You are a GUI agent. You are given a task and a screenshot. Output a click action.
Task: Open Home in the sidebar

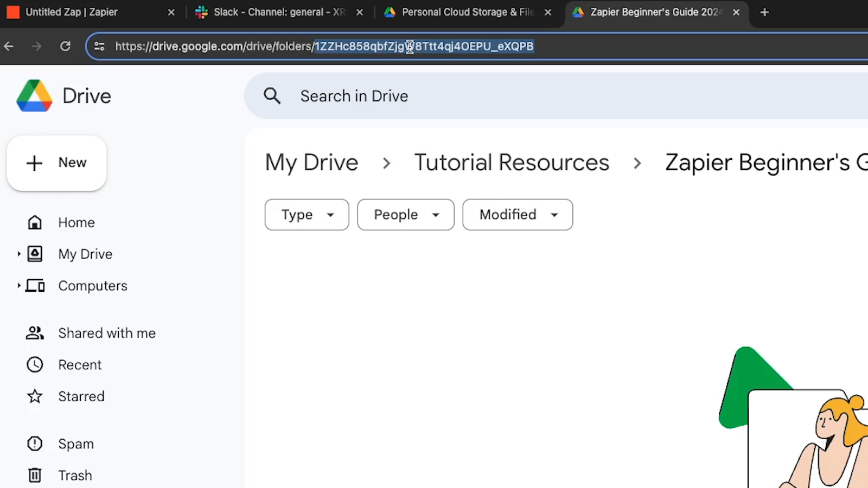coord(76,222)
